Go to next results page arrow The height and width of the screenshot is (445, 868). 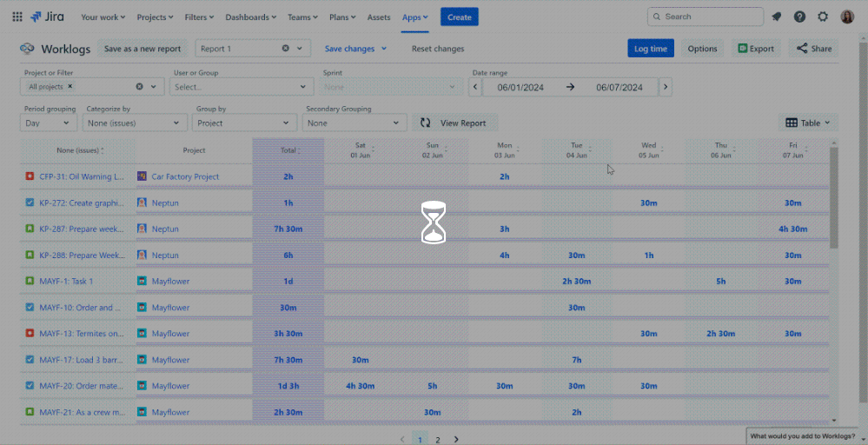coord(456,440)
